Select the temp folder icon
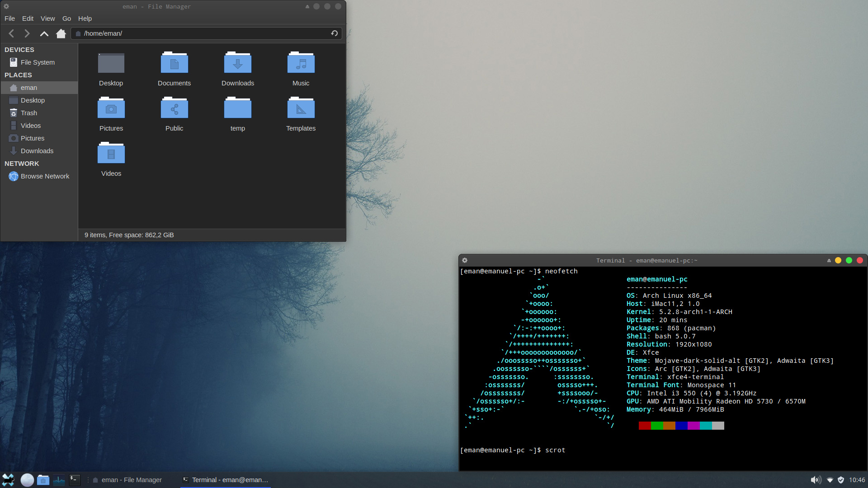 point(238,108)
